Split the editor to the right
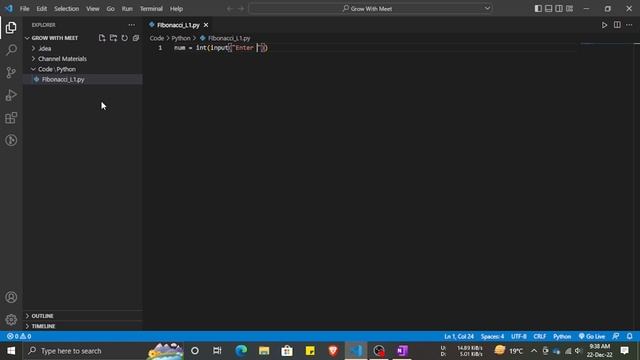This screenshot has width=640, height=360. pyautogui.click(x=617, y=25)
